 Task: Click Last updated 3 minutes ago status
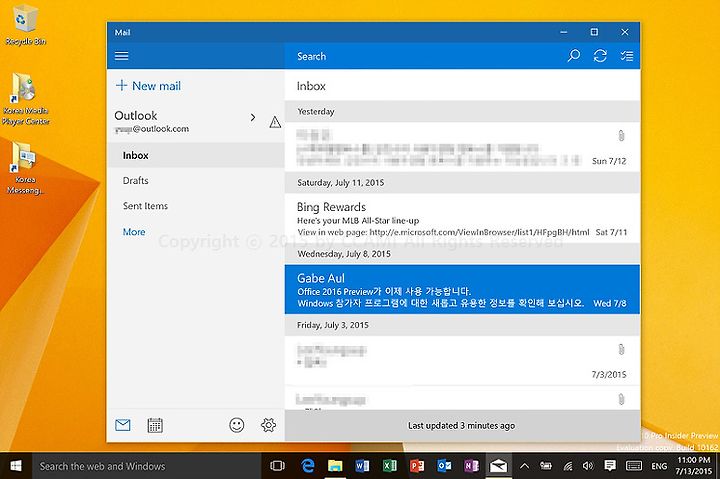(x=461, y=426)
